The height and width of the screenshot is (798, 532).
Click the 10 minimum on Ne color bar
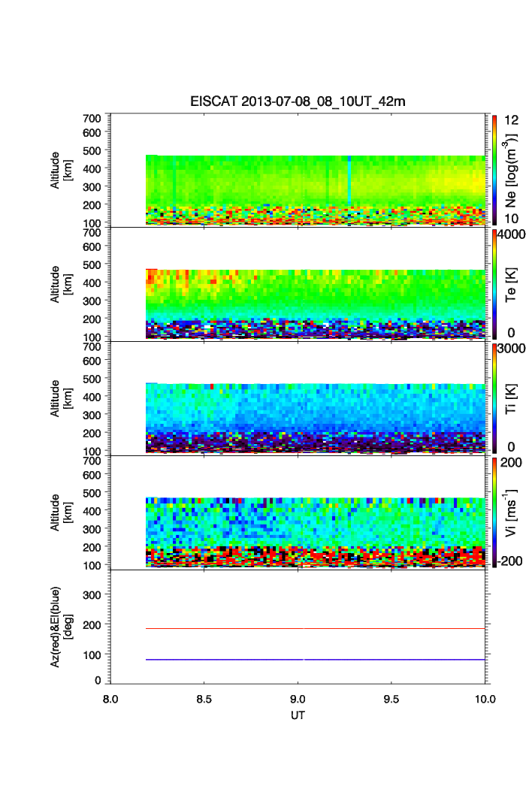[x=512, y=219]
